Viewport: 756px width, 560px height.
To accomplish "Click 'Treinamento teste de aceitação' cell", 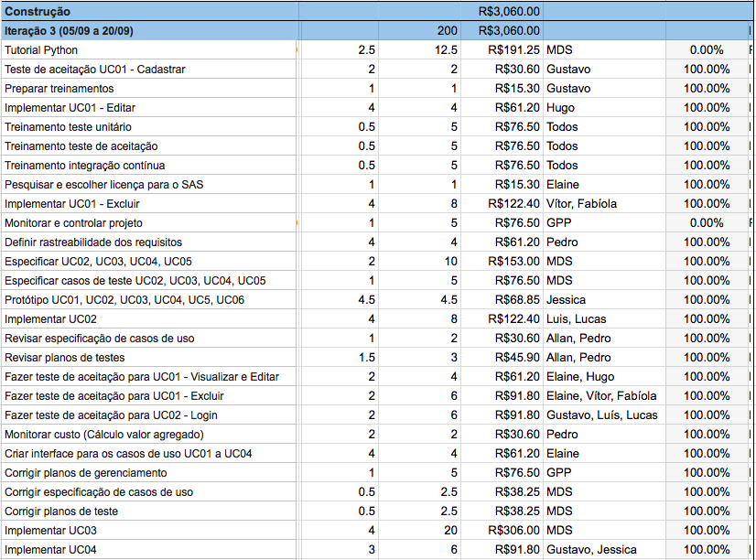I will click(x=148, y=146).
